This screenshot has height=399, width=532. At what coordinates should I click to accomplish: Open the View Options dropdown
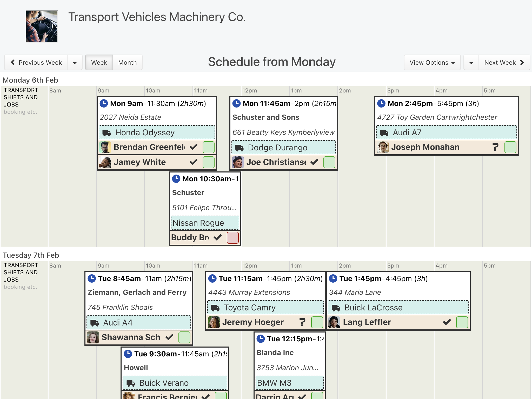click(x=432, y=62)
